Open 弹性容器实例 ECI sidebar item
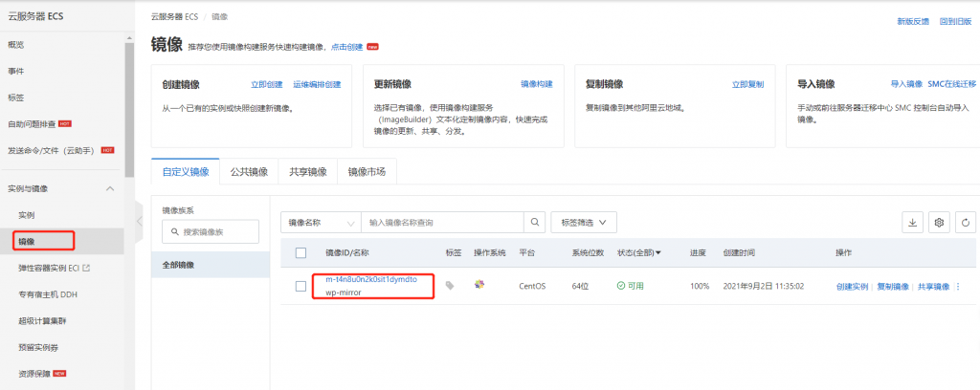Image resolution: width=980 pixels, height=390 pixels. [x=49, y=268]
